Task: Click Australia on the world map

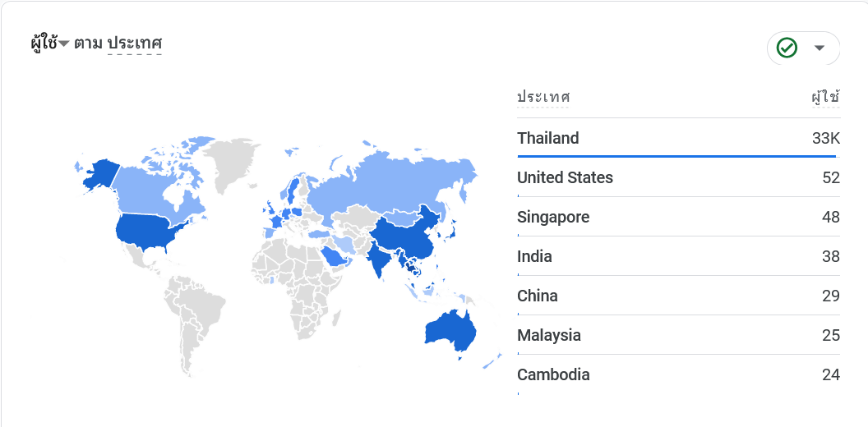Action: (x=450, y=331)
